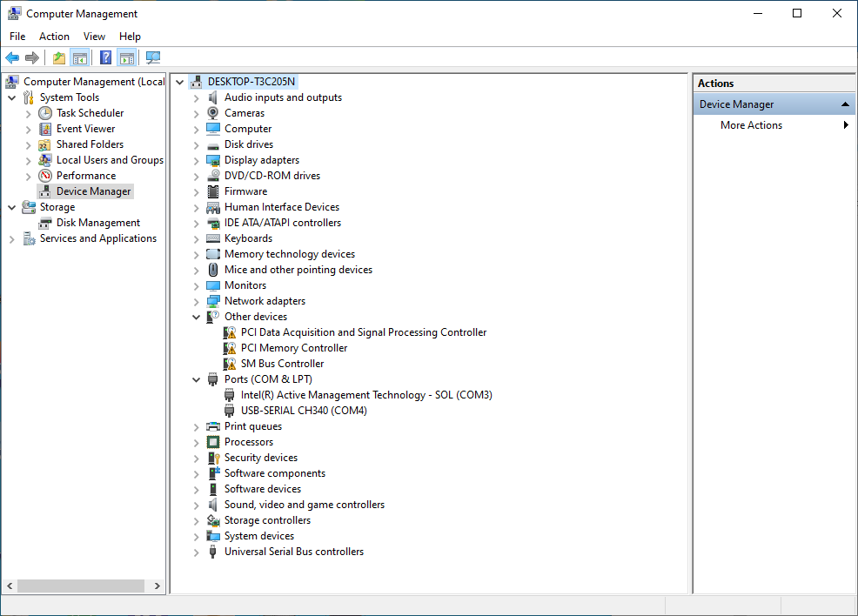Select the IDE ATA/ATAPI controllers label
The width and height of the screenshot is (858, 616).
[x=282, y=223]
